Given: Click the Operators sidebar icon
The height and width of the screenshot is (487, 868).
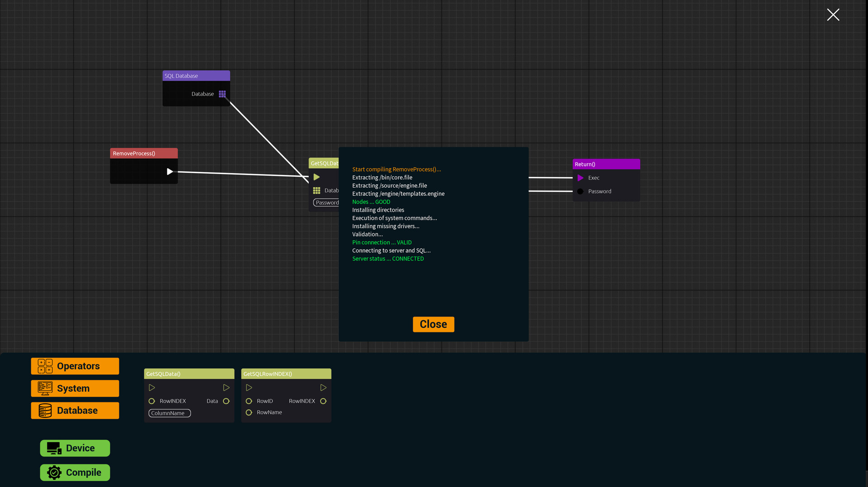Looking at the screenshot, I should pos(44,366).
